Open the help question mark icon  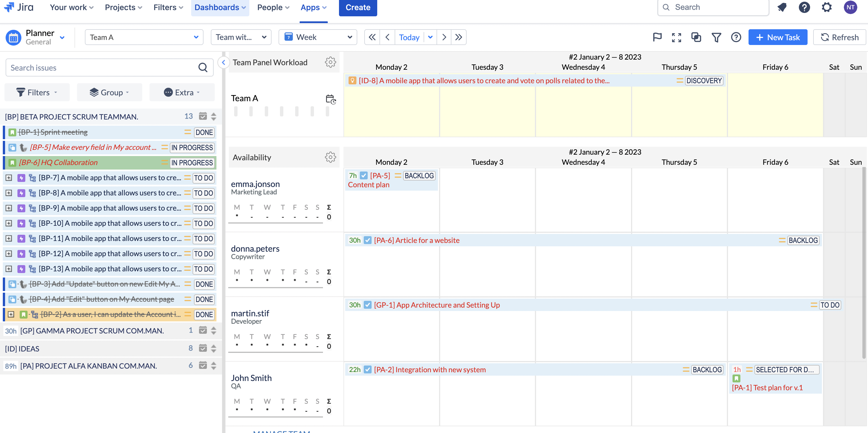(736, 37)
